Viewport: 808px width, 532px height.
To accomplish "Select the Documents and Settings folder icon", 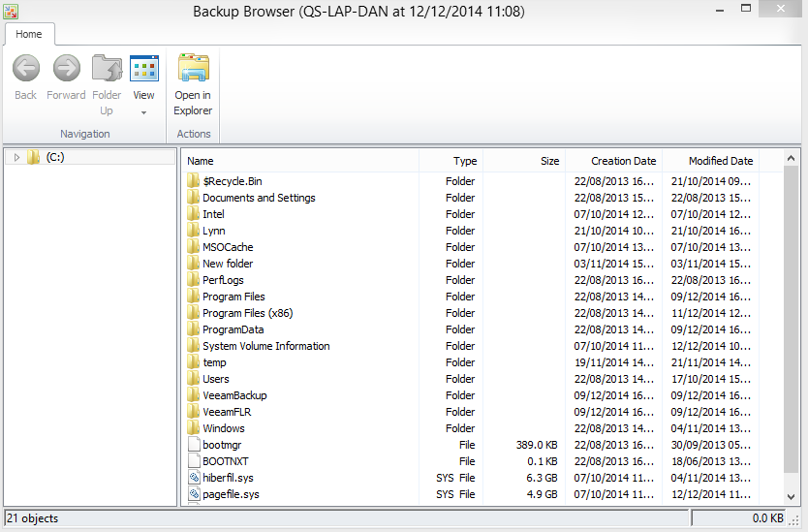I will [x=193, y=198].
